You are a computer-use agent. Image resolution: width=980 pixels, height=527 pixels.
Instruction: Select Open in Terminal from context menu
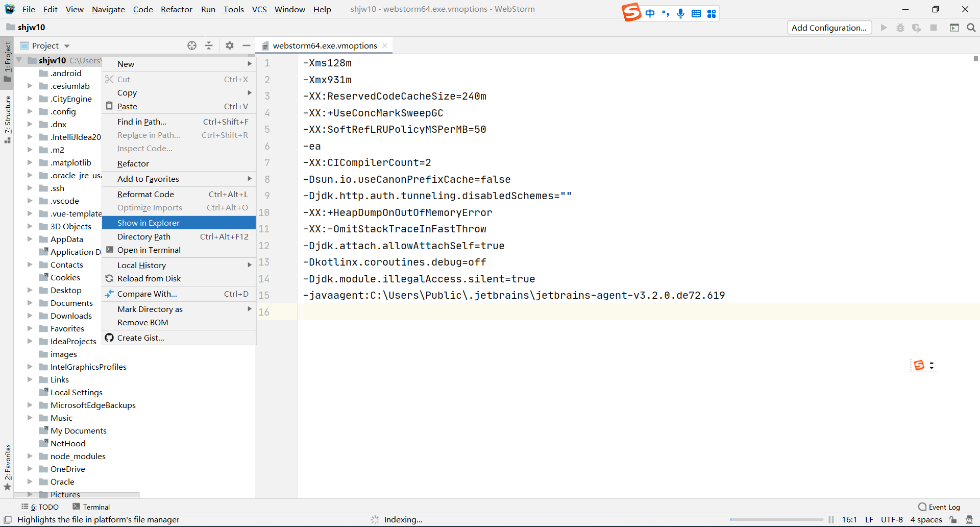point(149,250)
